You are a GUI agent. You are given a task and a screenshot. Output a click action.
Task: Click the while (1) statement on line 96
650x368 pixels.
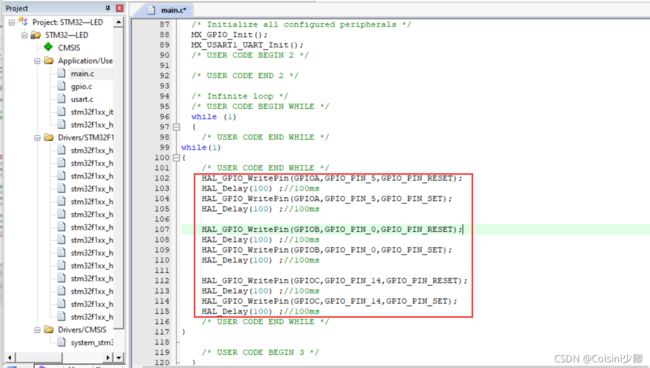(213, 116)
